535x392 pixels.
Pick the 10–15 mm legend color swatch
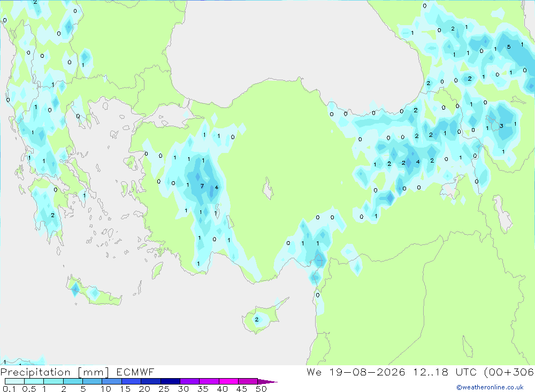(x=112, y=381)
